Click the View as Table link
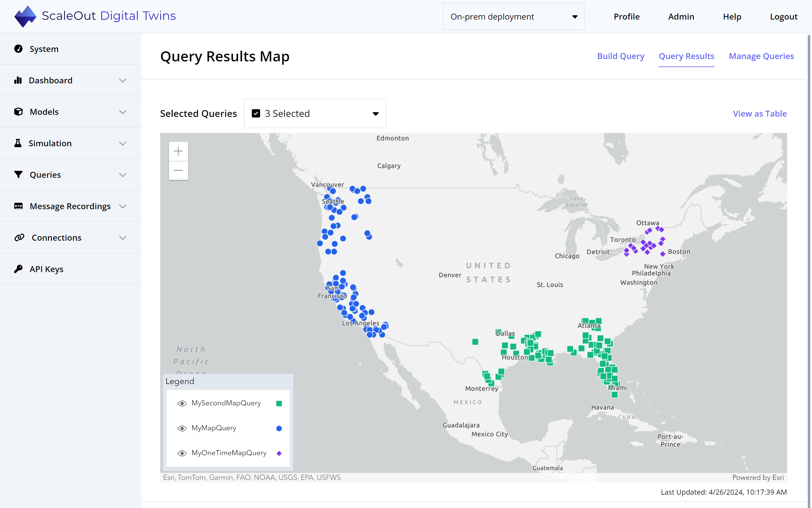 tap(760, 114)
